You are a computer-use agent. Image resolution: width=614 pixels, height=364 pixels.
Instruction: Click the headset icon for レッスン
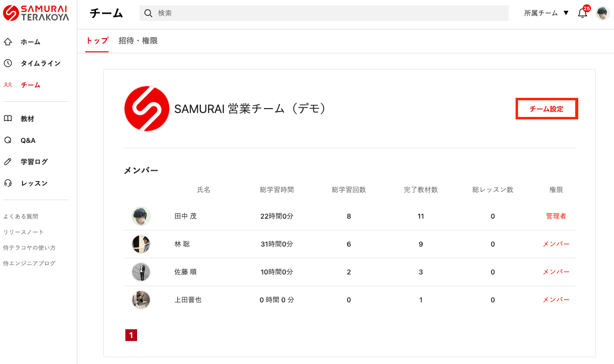click(x=8, y=183)
